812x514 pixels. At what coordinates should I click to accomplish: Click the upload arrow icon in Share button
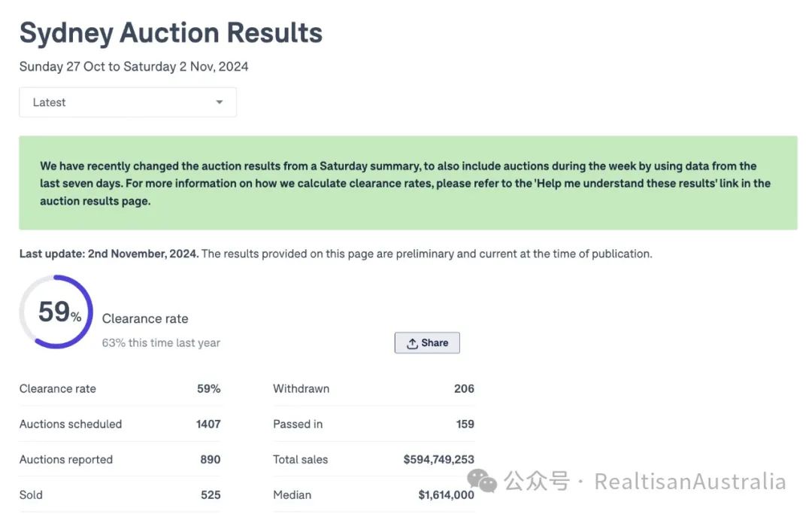click(x=412, y=343)
